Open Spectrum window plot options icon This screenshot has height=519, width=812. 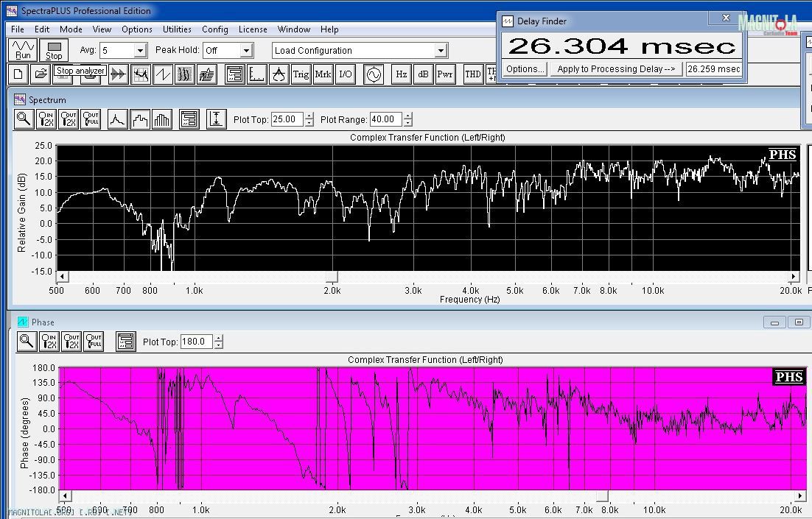pos(189,119)
